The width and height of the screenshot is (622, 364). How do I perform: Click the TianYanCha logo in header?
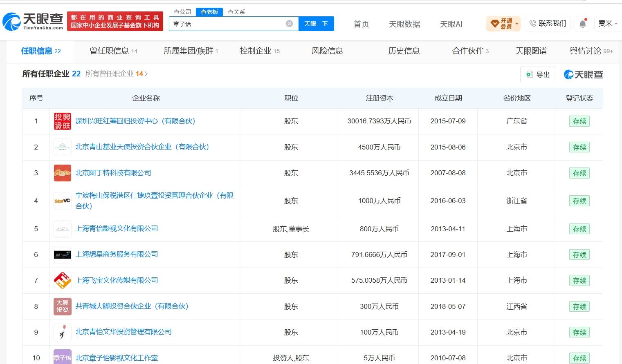33,21
